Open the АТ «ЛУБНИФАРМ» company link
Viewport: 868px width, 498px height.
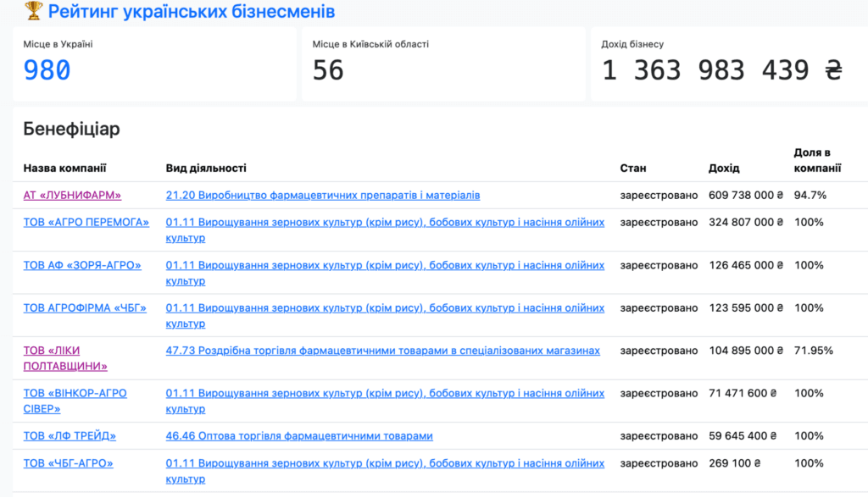point(72,196)
